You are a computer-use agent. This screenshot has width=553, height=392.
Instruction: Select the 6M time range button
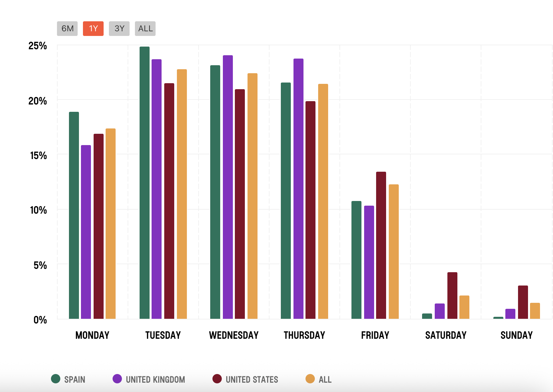67,29
